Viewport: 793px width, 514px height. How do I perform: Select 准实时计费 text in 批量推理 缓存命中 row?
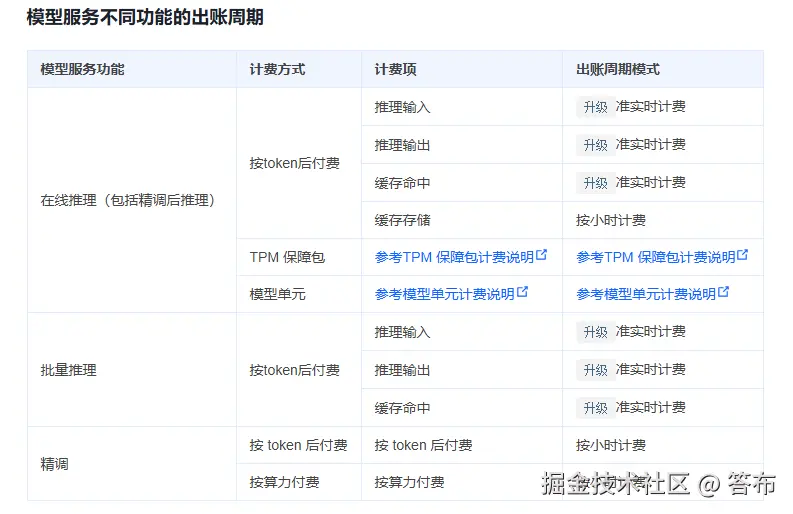click(x=651, y=407)
